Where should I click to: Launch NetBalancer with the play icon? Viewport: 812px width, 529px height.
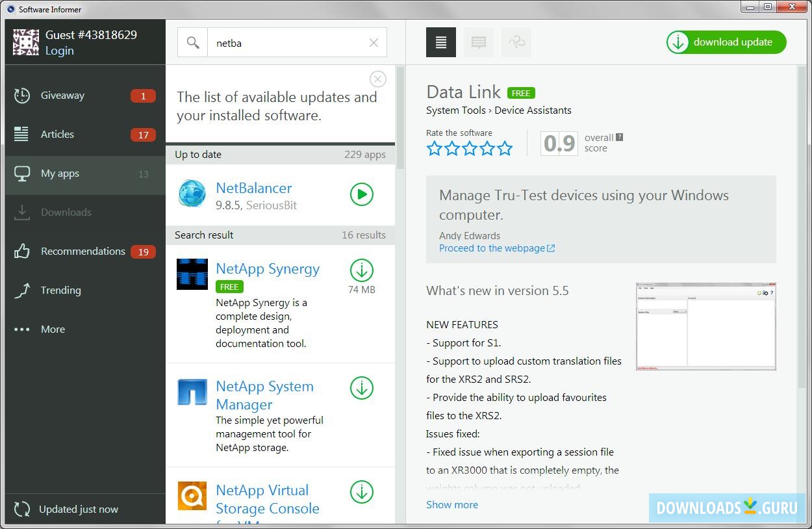362,194
